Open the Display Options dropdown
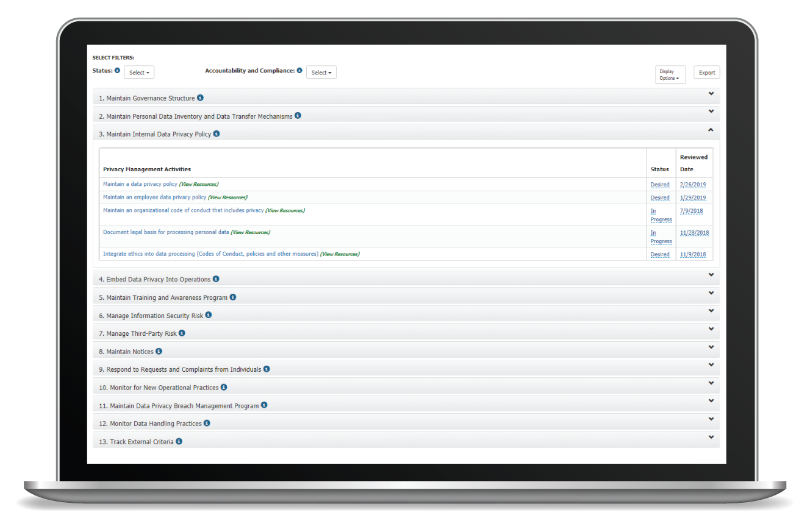Viewport: 810px width, 532px height. (670, 74)
